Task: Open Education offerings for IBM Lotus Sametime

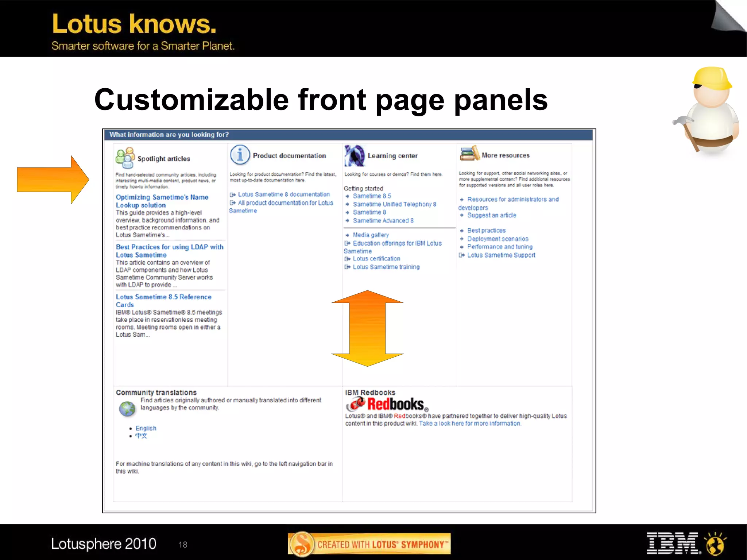Action: coord(392,247)
